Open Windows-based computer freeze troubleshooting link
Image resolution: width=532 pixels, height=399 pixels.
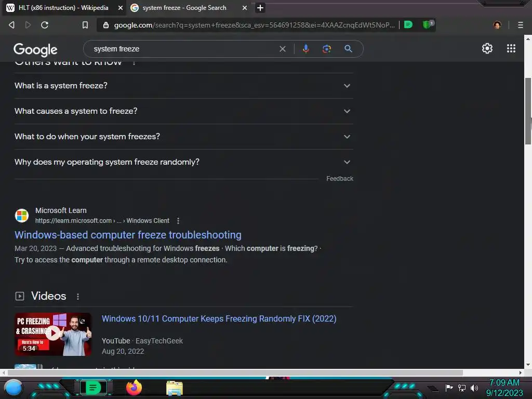click(x=128, y=235)
